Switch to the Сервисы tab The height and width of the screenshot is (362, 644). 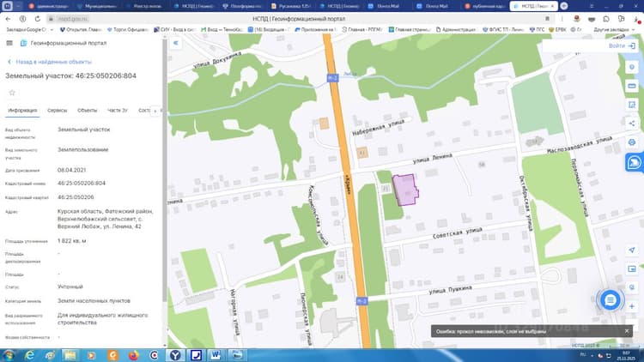click(x=57, y=111)
